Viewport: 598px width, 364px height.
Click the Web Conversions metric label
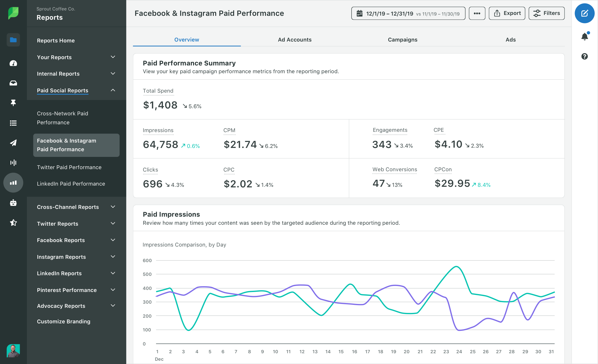pos(395,169)
